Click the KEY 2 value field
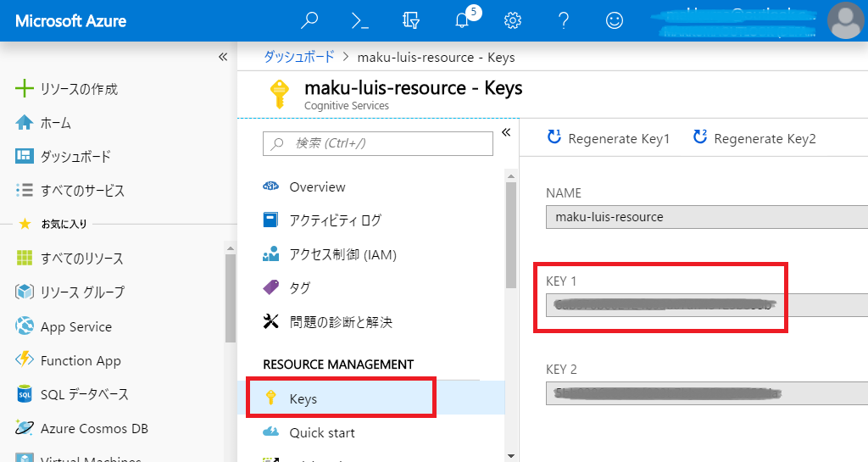Screen dimensions: 868x462 pos(707,393)
